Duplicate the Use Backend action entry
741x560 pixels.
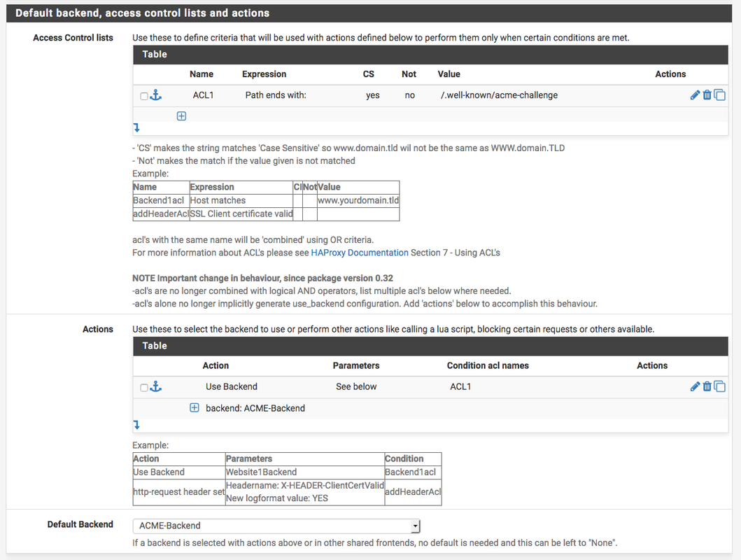(x=720, y=386)
